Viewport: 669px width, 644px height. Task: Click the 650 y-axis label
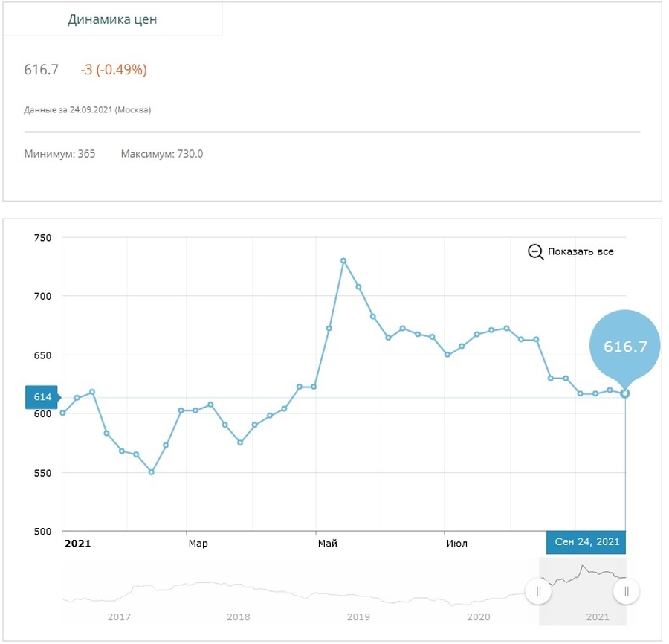(42, 356)
